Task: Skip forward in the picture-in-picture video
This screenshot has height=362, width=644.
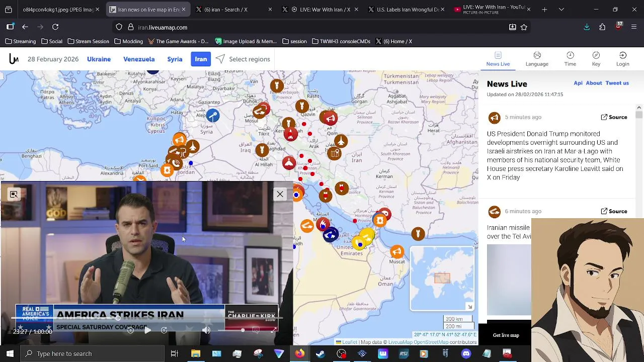Action: click(x=164, y=330)
